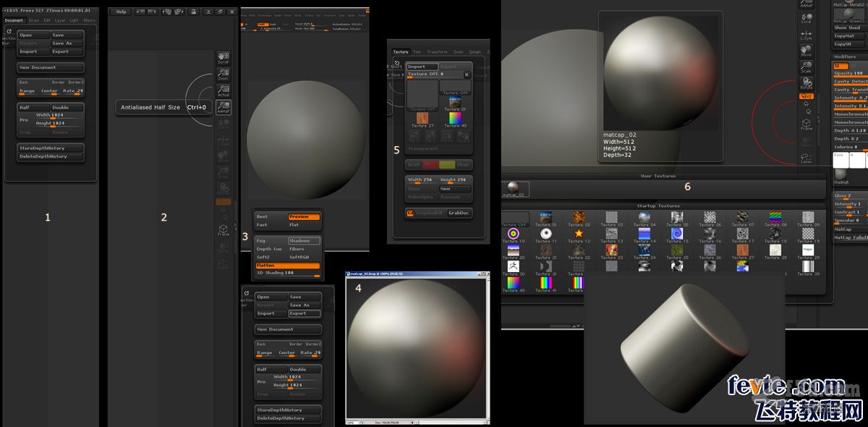Click the 100% zoom field in the matcap image window
This screenshot has height=427, width=868.
pyautogui.click(x=351, y=422)
